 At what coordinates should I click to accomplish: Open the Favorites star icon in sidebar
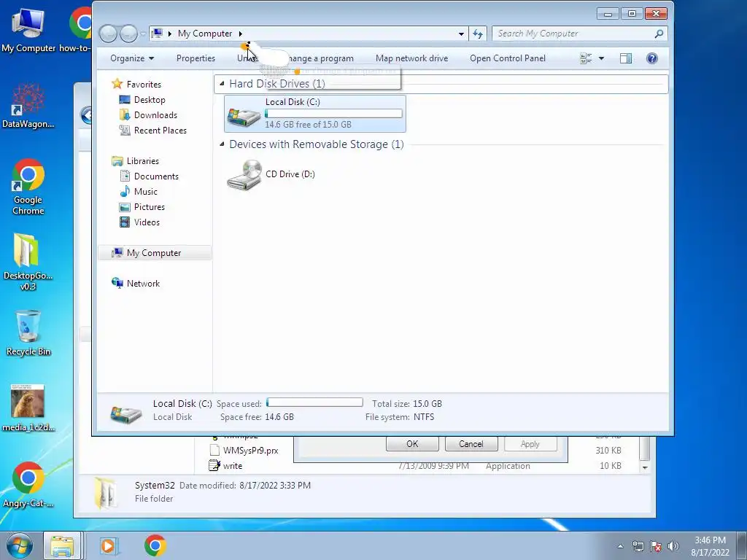coord(117,85)
